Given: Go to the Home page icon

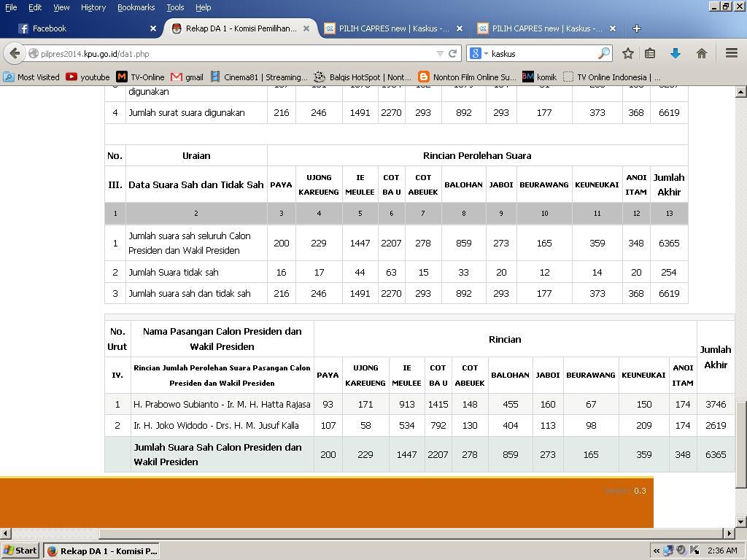Looking at the screenshot, I should [x=701, y=53].
